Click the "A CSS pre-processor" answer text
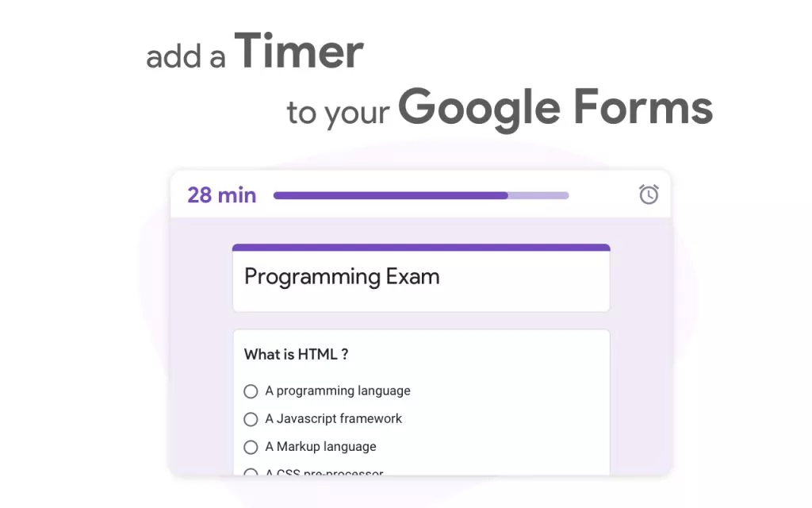 click(x=324, y=473)
